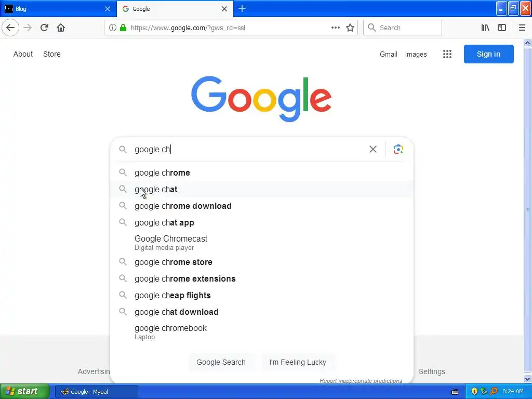This screenshot has height=399, width=532.
Task: Toggle the sidebar view icon
Action: tap(502, 28)
